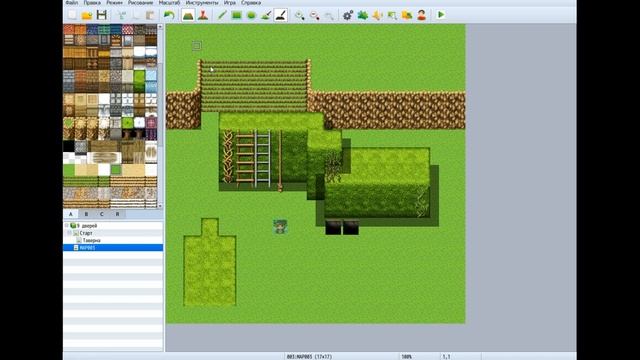
Task: Click the status bar map name 005:MAP005
Action: click(x=309, y=356)
